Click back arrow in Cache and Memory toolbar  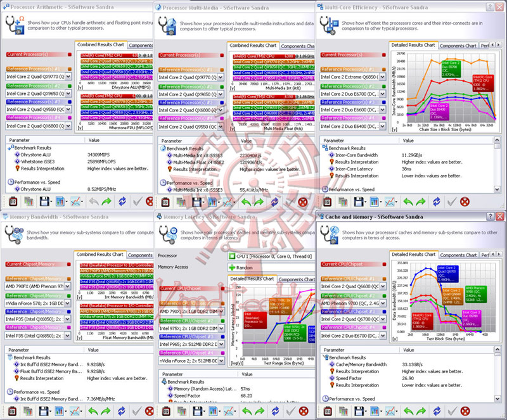point(408,411)
